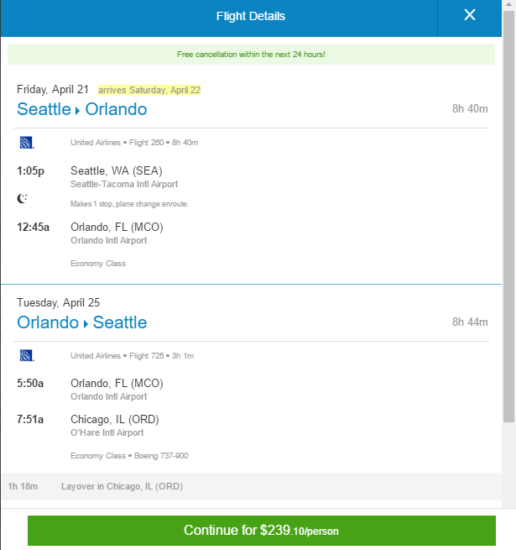Click the United Airlines logo for Flight 260
This screenshot has width=516, height=550.
coord(27,143)
